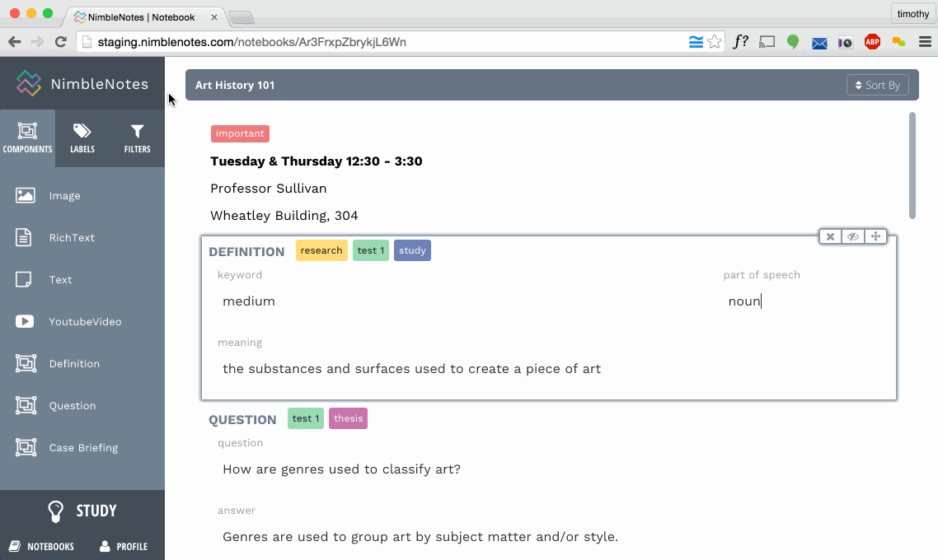The height and width of the screenshot is (560, 938).
Task: Open the Chrome hamburger menu
Action: [x=925, y=42]
